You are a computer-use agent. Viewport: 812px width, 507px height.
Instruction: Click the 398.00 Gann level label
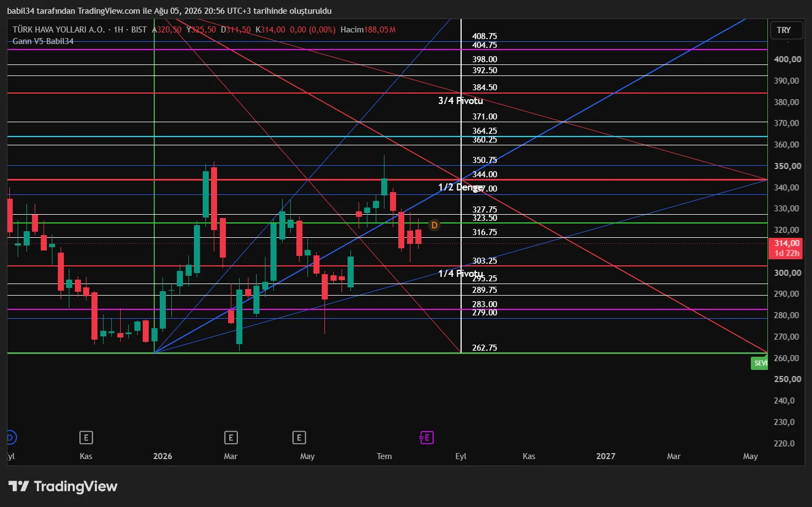(485, 59)
